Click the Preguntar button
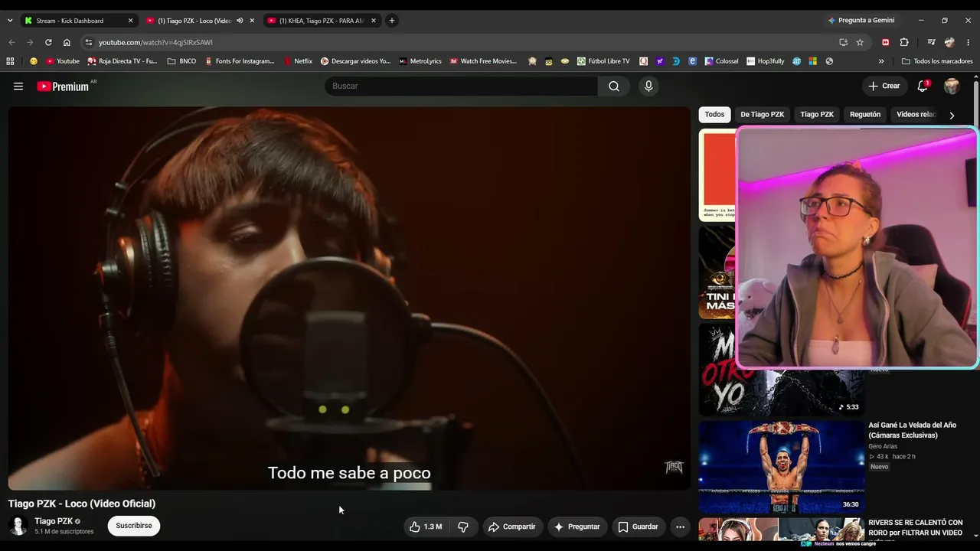The width and height of the screenshot is (980, 551). pos(577,527)
